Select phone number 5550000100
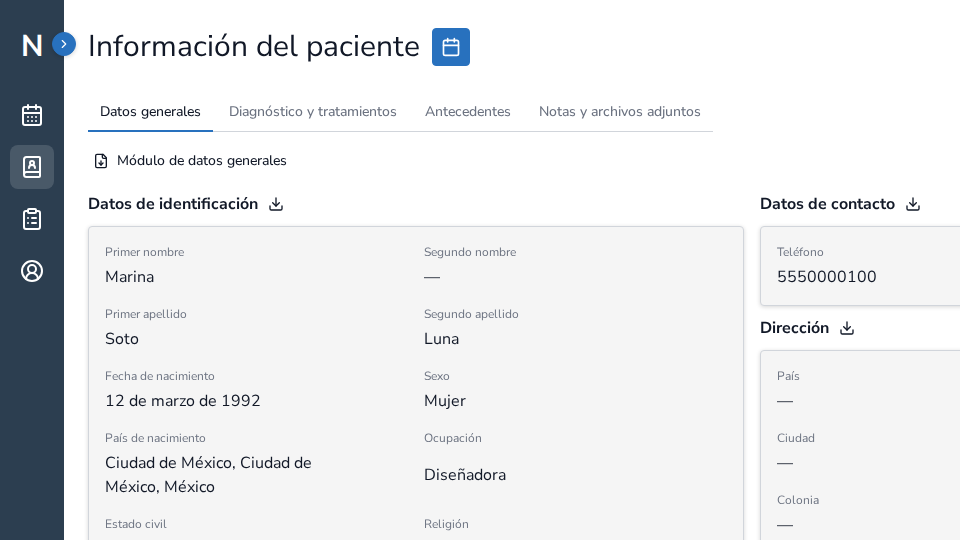Viewport: 960px width, 540px height. coord(827,277)
